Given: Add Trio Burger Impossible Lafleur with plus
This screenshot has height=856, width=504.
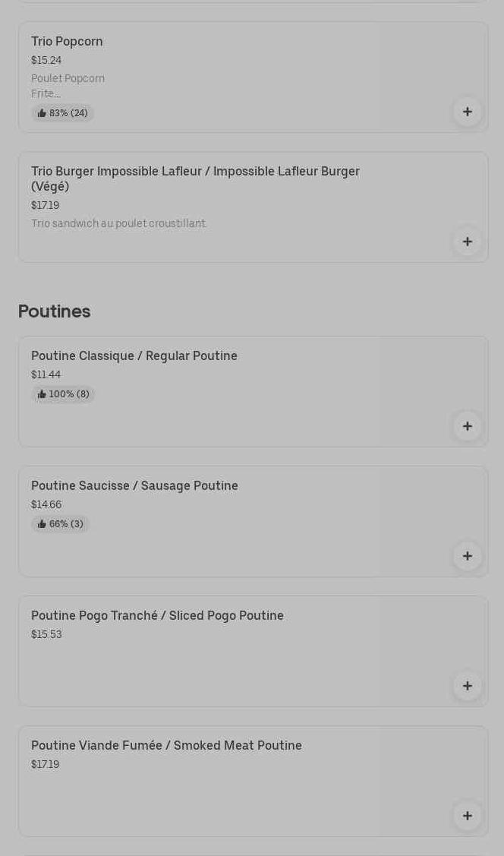Looking at the screenshot, I should point(468,242).
